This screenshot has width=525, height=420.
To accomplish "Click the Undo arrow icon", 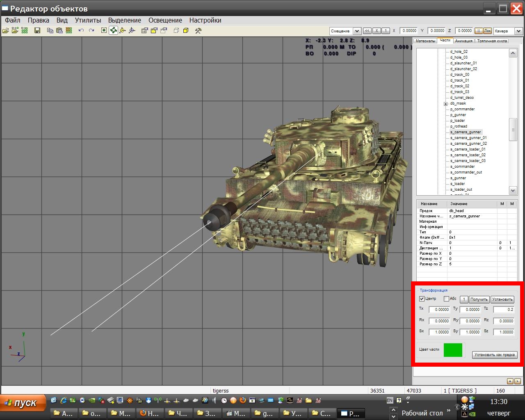I will (x=81, y=30).
